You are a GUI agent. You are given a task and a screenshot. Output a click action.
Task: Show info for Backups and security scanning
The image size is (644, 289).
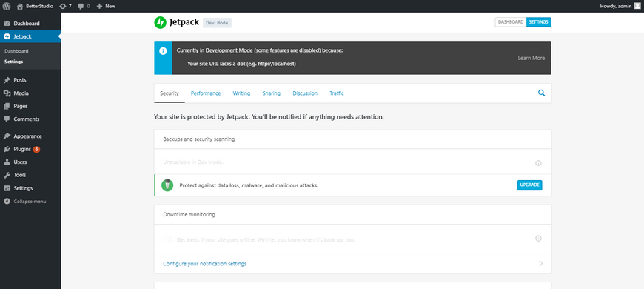538,163
